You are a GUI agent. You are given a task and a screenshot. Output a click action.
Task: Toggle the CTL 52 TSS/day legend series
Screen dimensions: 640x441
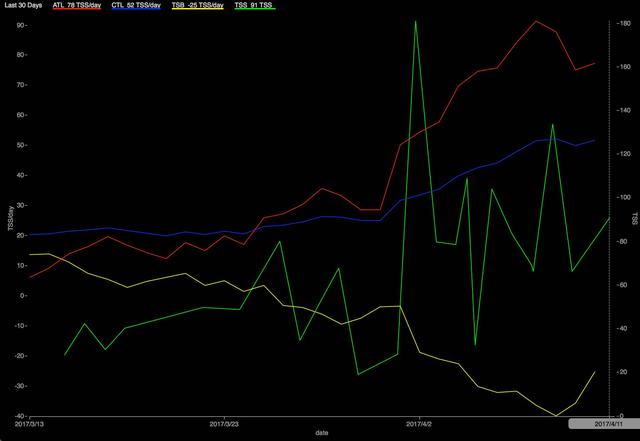click(140, 6)
